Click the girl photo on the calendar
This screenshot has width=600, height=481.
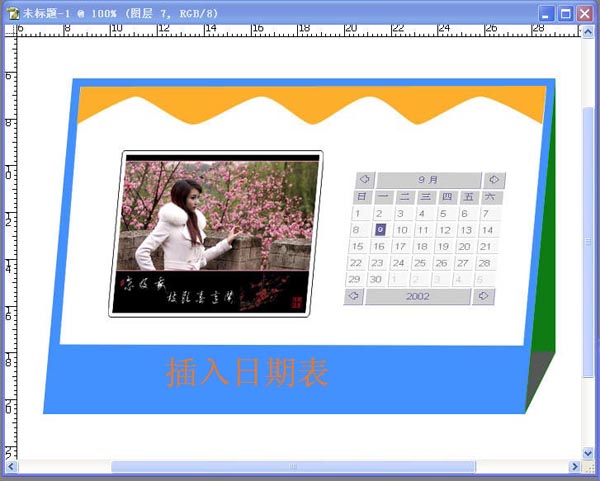click(x=215, y=220)
